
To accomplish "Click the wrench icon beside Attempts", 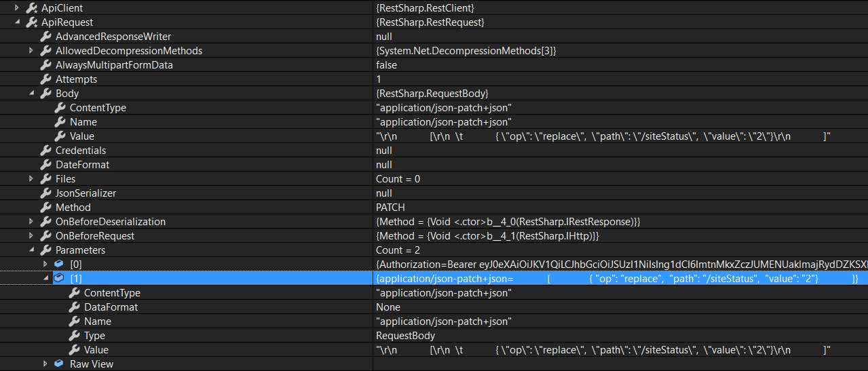I will pyautogui.click(x=45, y=79).
